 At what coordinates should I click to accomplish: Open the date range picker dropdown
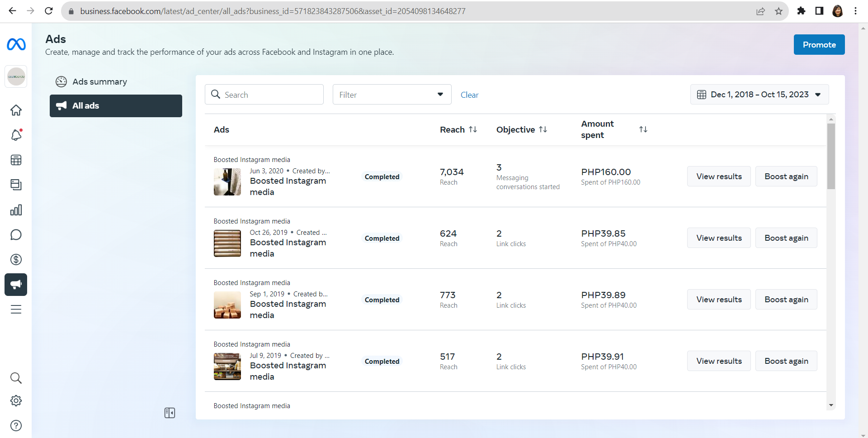point(759,95)
